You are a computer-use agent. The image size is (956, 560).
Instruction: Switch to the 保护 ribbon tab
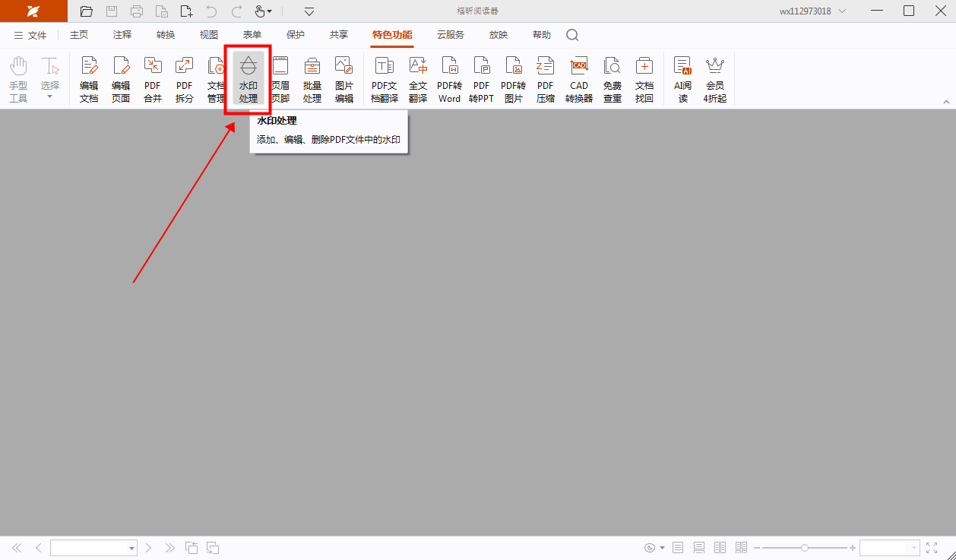click(x=296, y=35)
